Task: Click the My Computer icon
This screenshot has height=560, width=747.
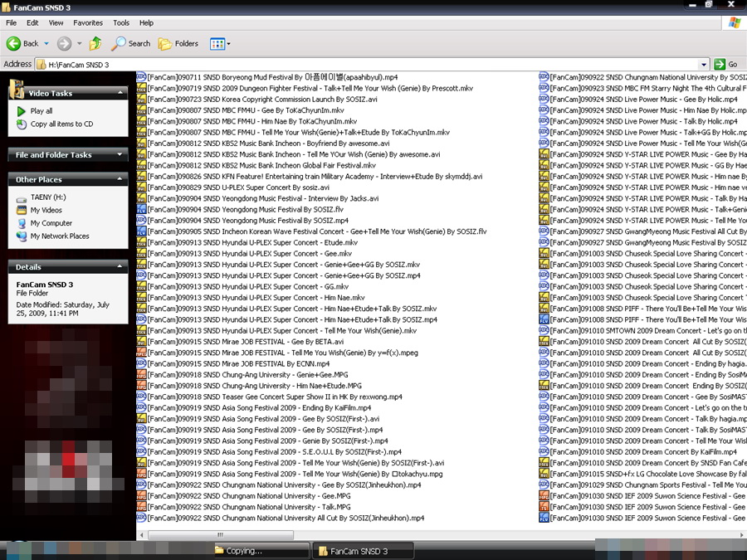Action: pos(22,223)
